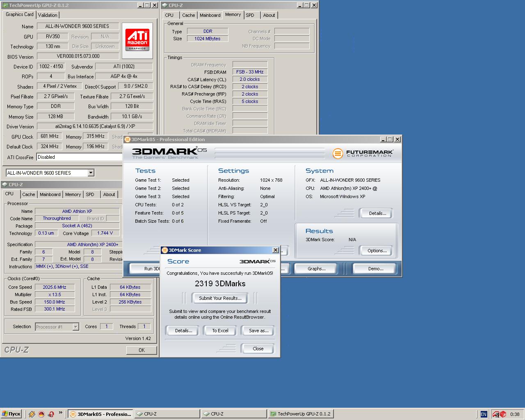The height and width of the screenshot is (420, 525).
Task: Click Save as button in Score dialog
Action: (258, 331)
